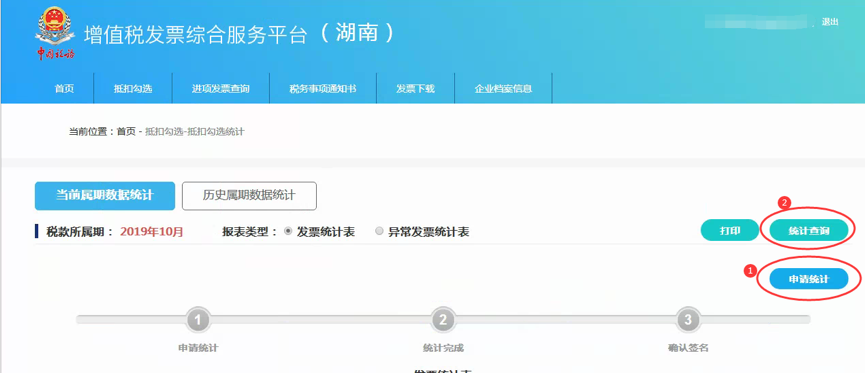This screenshot has width=865, height=373.
Task: Select the 发票统计表 radio button
Action: 287,232
